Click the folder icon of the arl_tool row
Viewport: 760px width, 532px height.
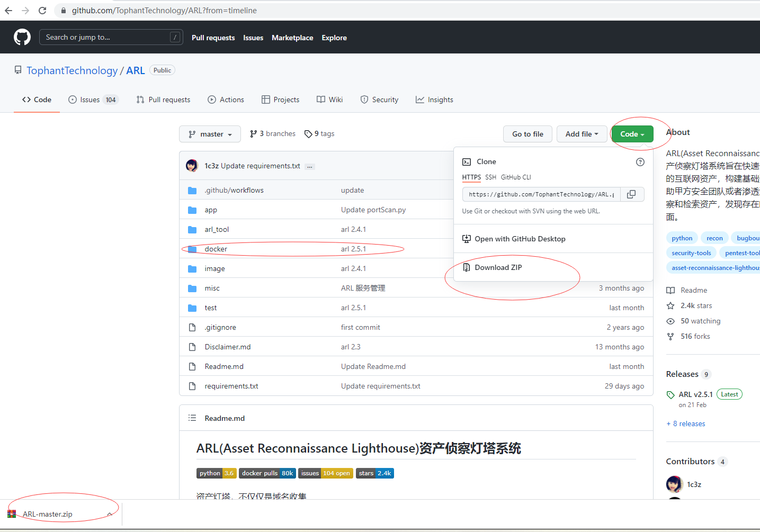192,230
